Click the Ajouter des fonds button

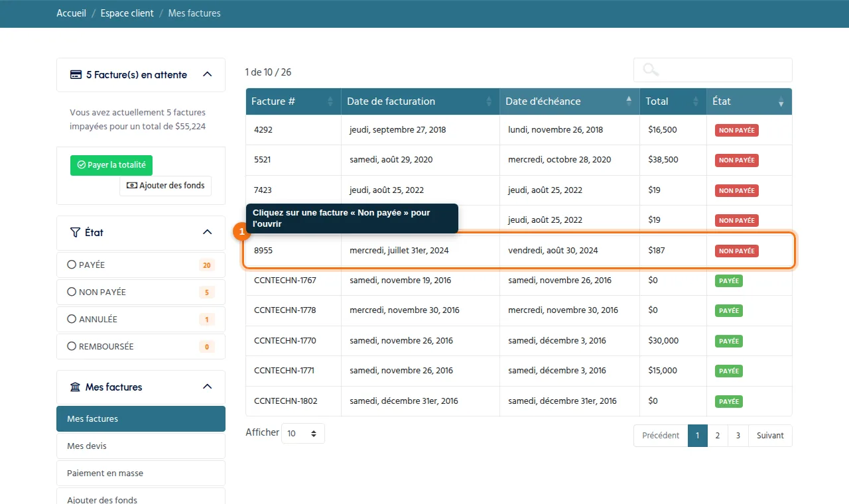165,186
